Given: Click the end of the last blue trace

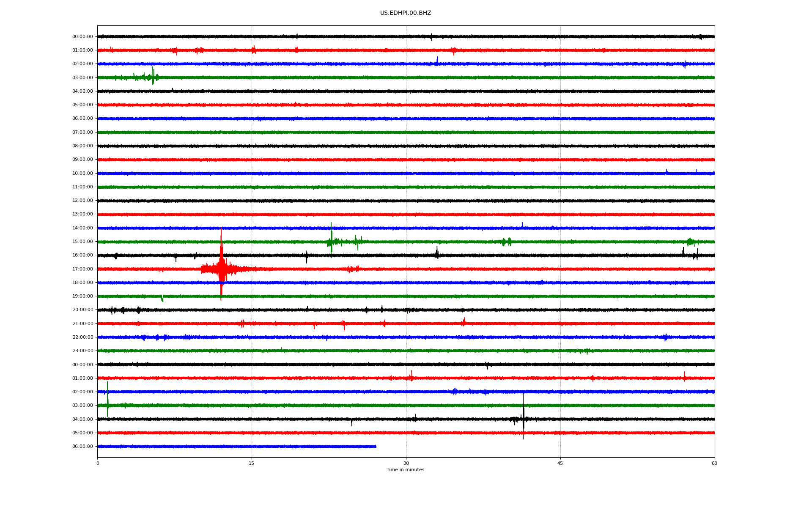Looking at the screenshot, I should click(375, 446).
